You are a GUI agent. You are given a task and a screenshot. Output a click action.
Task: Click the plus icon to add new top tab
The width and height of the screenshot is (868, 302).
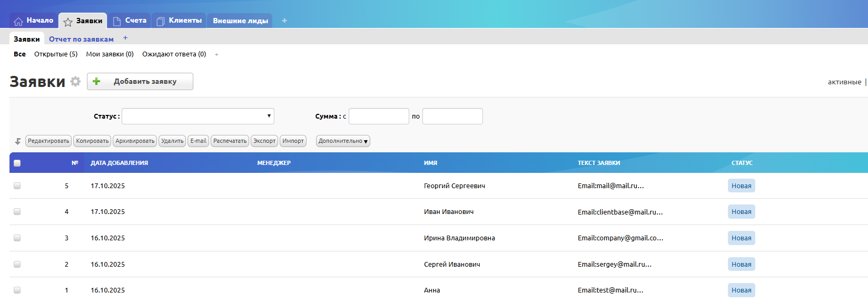[284, 21]
